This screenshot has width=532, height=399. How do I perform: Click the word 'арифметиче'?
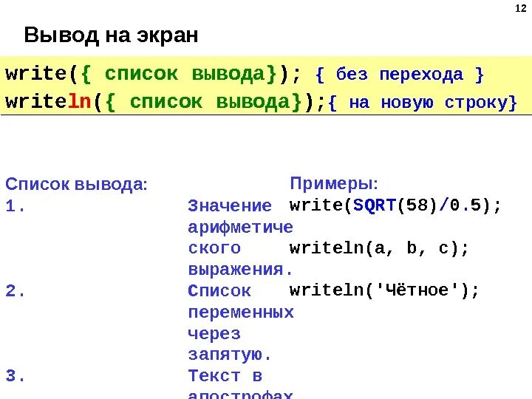(240, 228)
